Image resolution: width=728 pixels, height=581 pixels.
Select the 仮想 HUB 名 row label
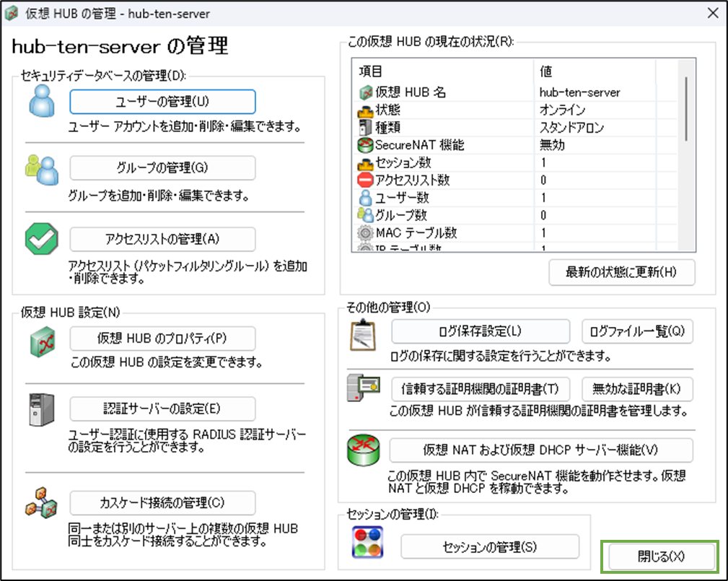411,92
